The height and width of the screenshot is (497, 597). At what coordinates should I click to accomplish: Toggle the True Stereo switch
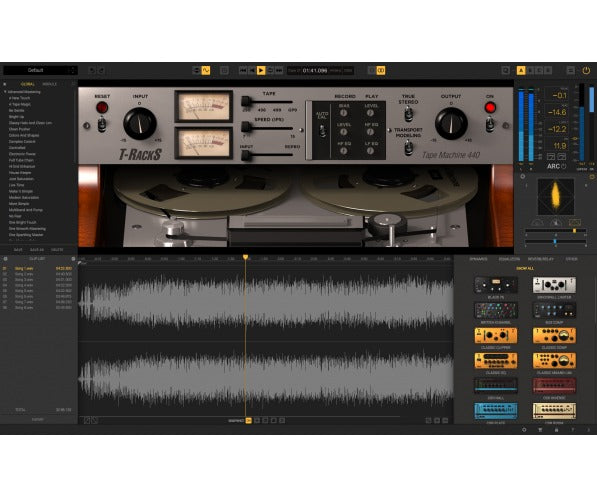pos(409,113)
